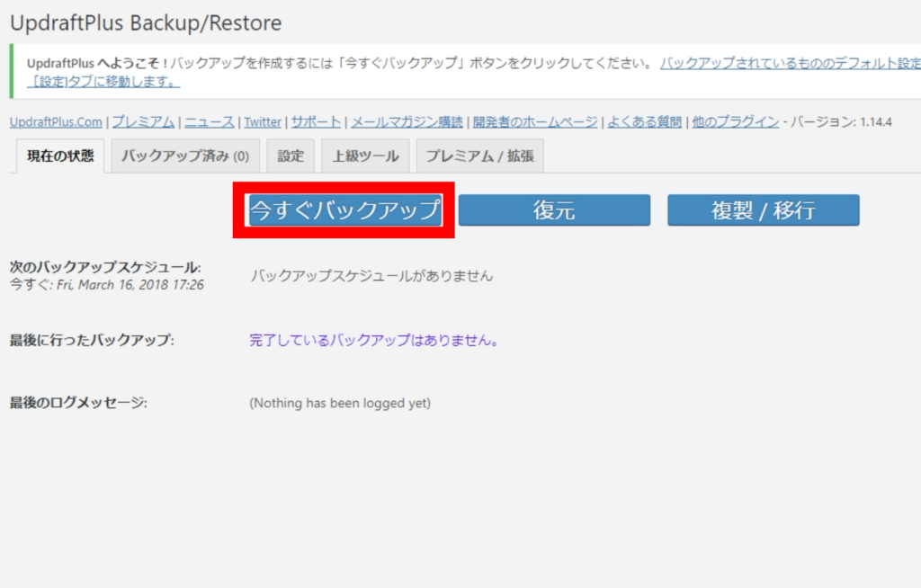
Task: Open the メールマガジン購読 link
Action: click(x=407, y=122)
